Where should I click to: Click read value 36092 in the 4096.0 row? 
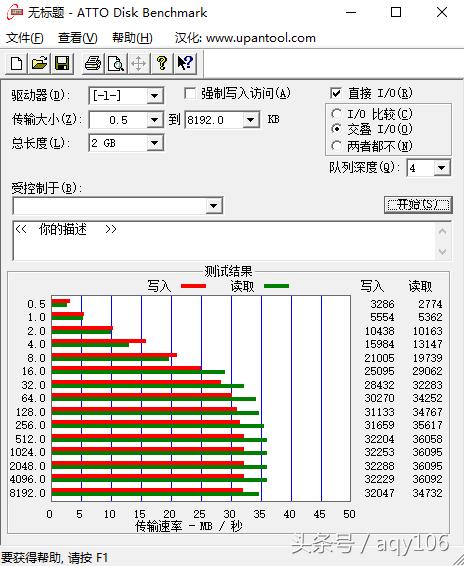(x=428, y=479)
